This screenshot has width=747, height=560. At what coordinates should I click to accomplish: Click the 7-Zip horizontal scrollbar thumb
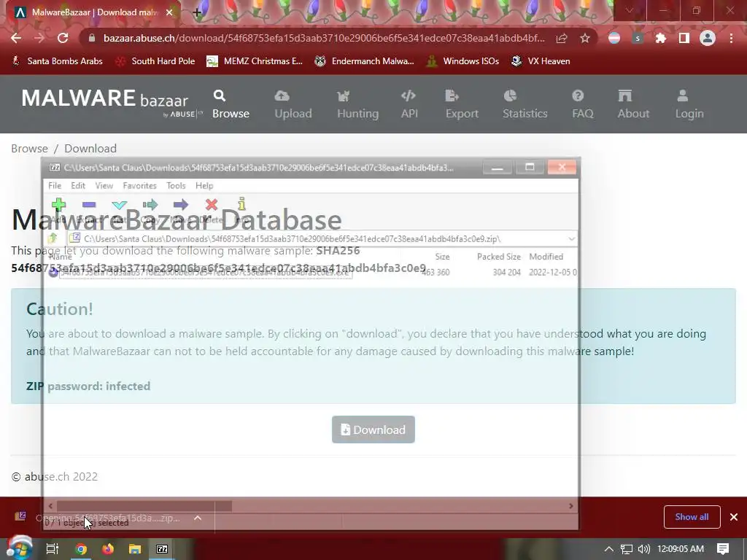144,506
